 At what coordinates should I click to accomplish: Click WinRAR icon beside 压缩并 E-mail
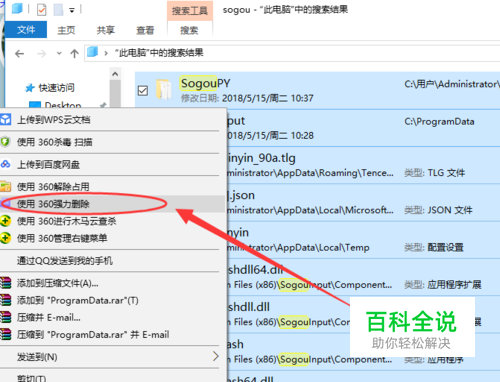[x=5, y=317]
